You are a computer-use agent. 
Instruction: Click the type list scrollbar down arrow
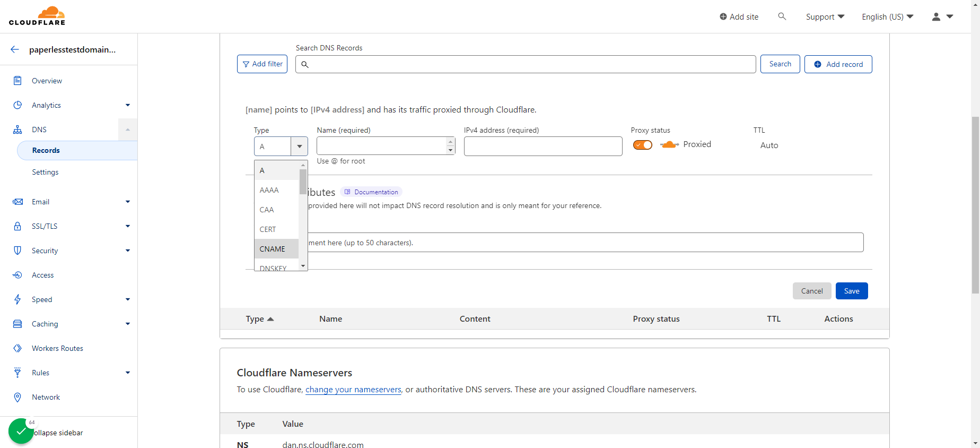click(303, 266)
